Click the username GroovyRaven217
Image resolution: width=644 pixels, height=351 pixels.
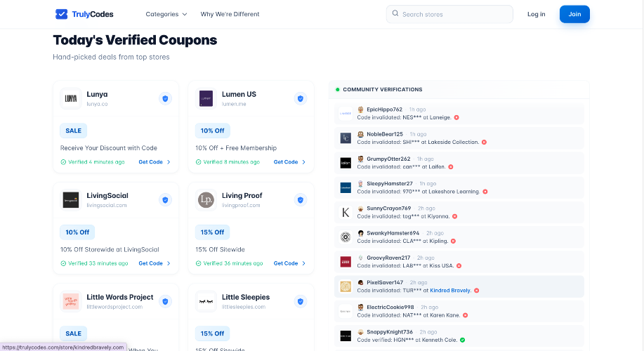pyautogui.click(x=388, y=258)
